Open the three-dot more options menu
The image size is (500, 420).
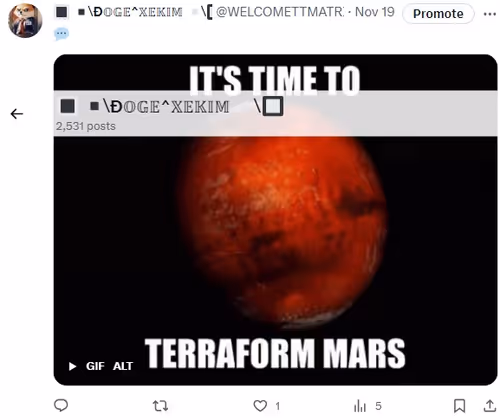click(x=490, y=14)
